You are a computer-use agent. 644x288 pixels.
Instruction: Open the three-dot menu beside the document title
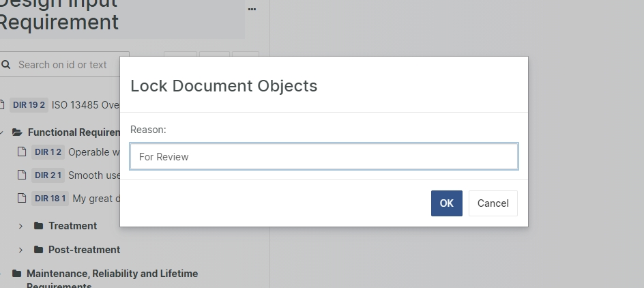(x=252, y=10)
